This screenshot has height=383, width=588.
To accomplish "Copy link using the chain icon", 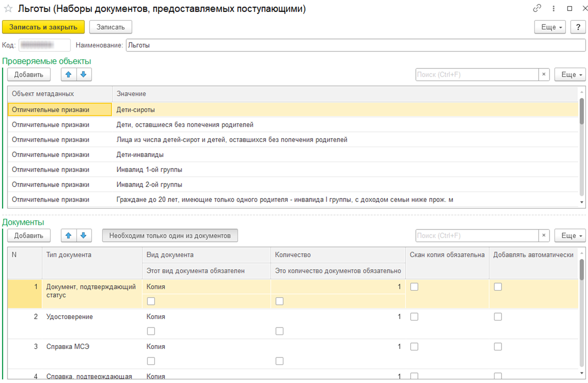I will (x=537, y=8).
